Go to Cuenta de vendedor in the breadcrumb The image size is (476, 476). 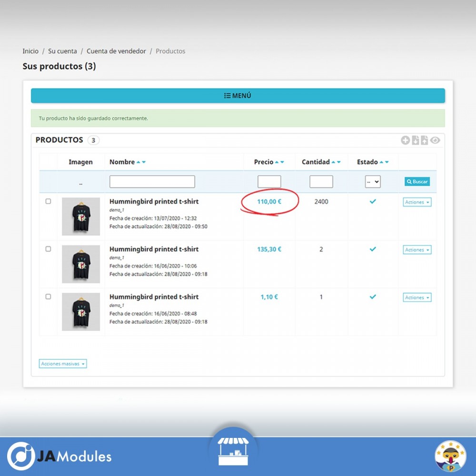coord(116,51)
